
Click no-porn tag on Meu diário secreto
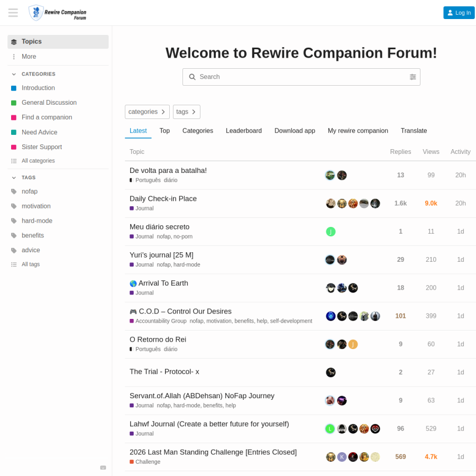[x=183, y=236]
